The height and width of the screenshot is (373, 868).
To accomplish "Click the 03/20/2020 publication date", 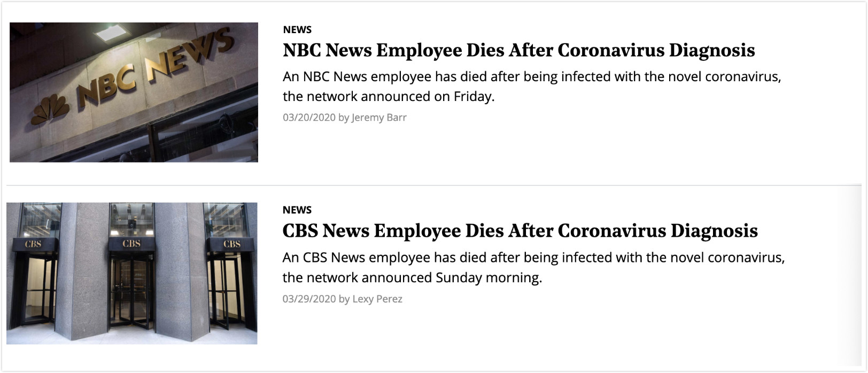I will click(309, 118).
